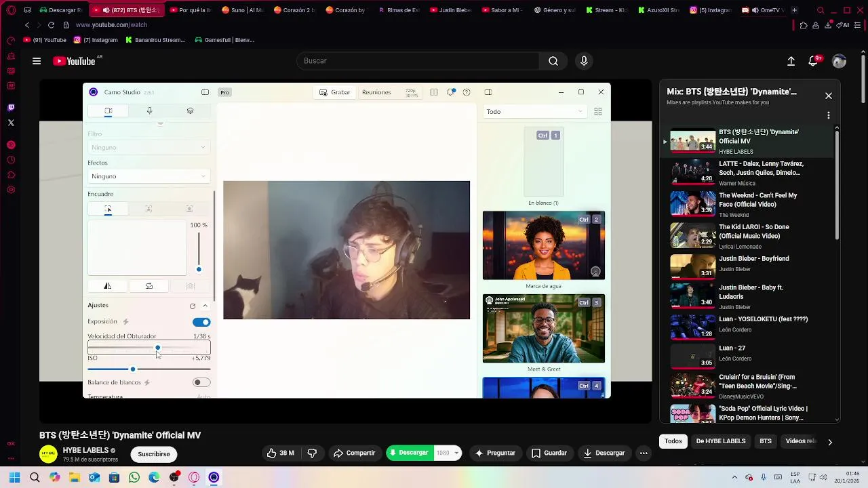Like the video (38 M button)
868x488 pixels.
pyautogui.click(x=281, y=453)
